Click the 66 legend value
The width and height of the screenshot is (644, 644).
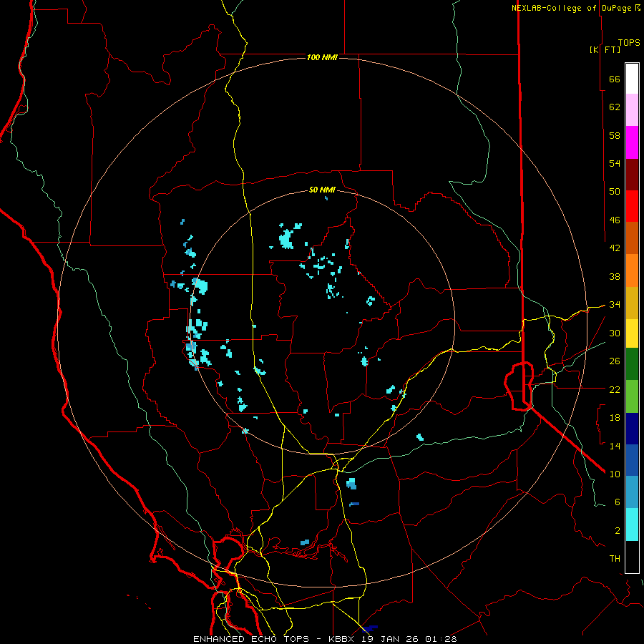(x=615, y=79)
